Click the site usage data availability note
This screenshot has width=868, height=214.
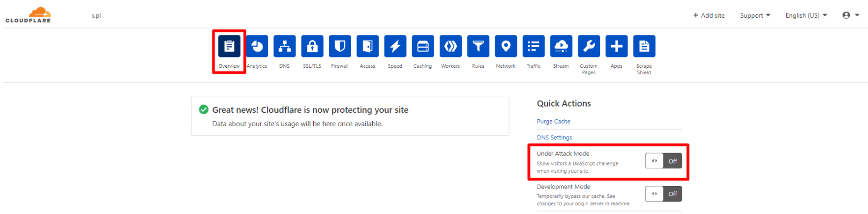point(297,124)
